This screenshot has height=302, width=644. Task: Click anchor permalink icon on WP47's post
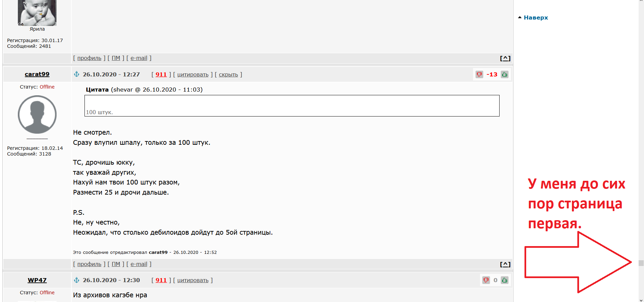coord(77,280)
